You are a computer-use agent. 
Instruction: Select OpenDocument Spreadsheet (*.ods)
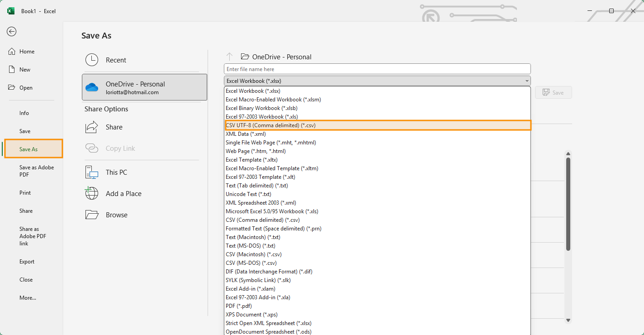pos(377,332)
